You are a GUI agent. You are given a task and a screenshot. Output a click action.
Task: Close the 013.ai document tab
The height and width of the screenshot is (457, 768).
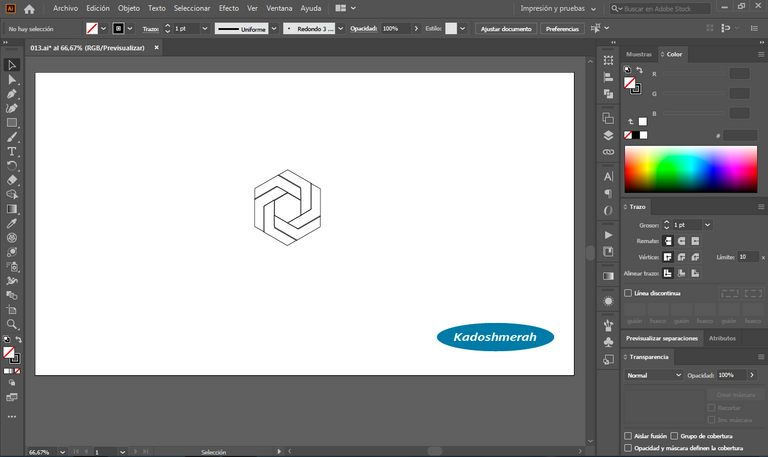pos(157,48)
